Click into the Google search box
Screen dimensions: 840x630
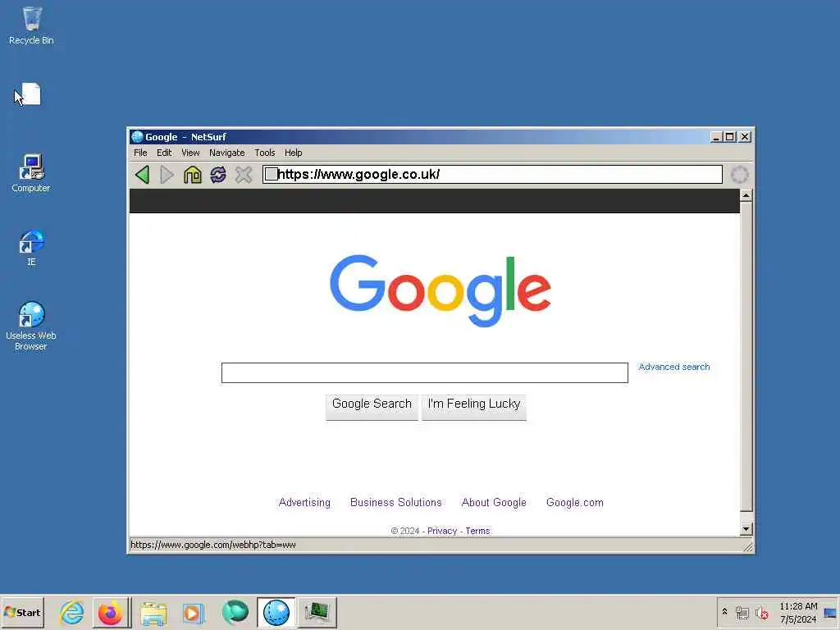click(x=425, y=373)
